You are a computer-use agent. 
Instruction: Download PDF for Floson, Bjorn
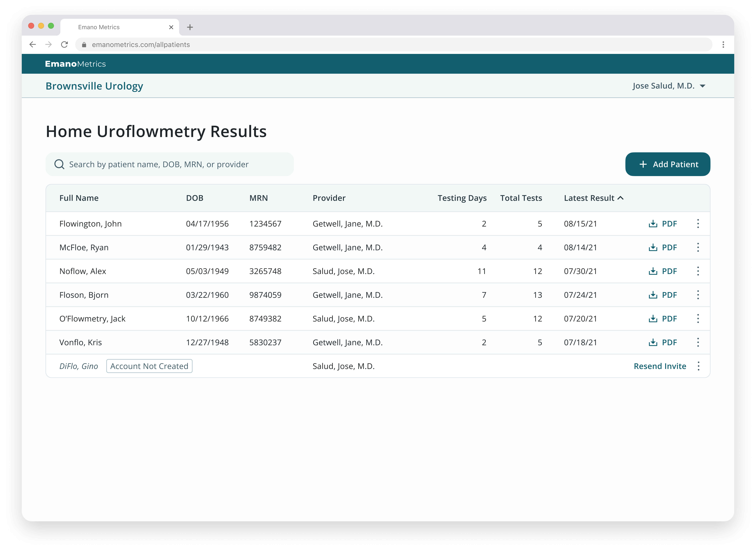tap(663, 295)
